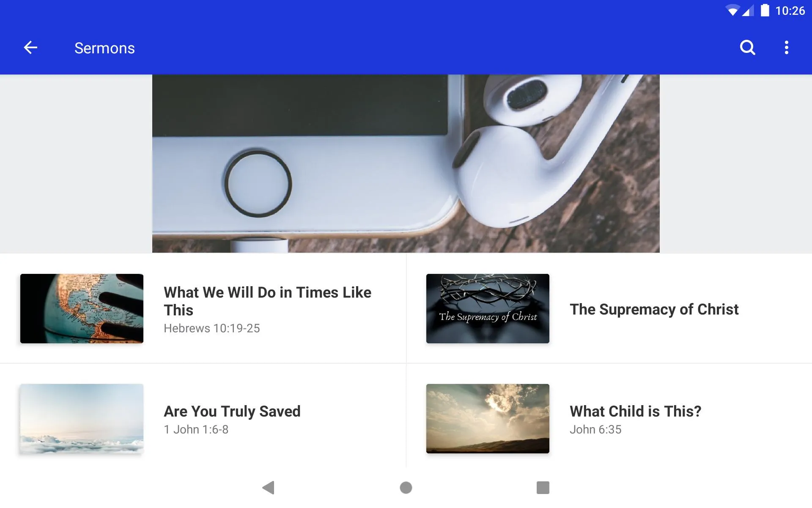The width and height of the screenshot is (812, 508).
Task: Tap the search icon
Action: tap(748, 47)
